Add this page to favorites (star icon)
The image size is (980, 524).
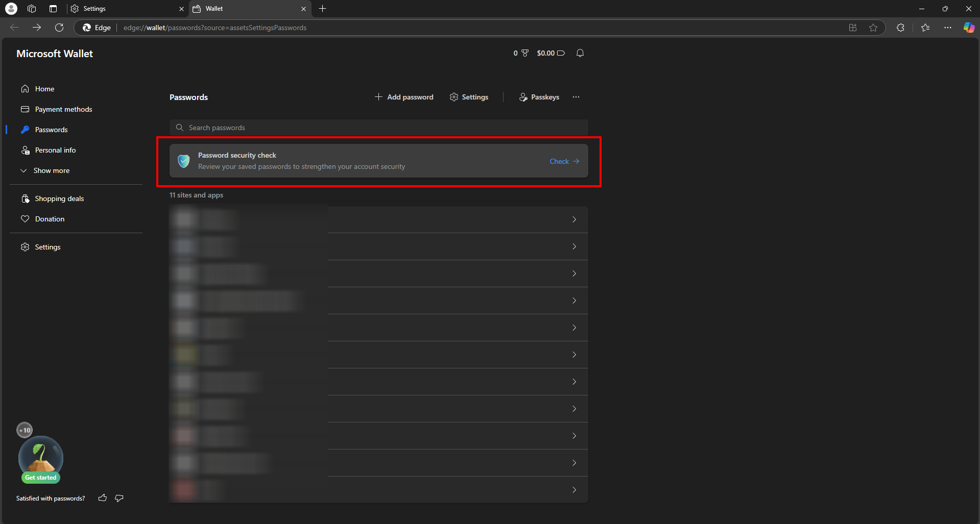[873, 28]
